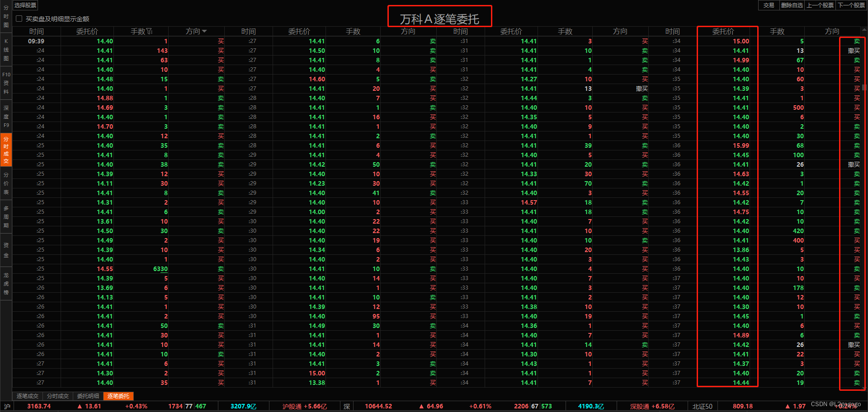Click the vertical scrollbar thumb at right edge
Viewport: 868px width, 412px height.
pos(864,87)
